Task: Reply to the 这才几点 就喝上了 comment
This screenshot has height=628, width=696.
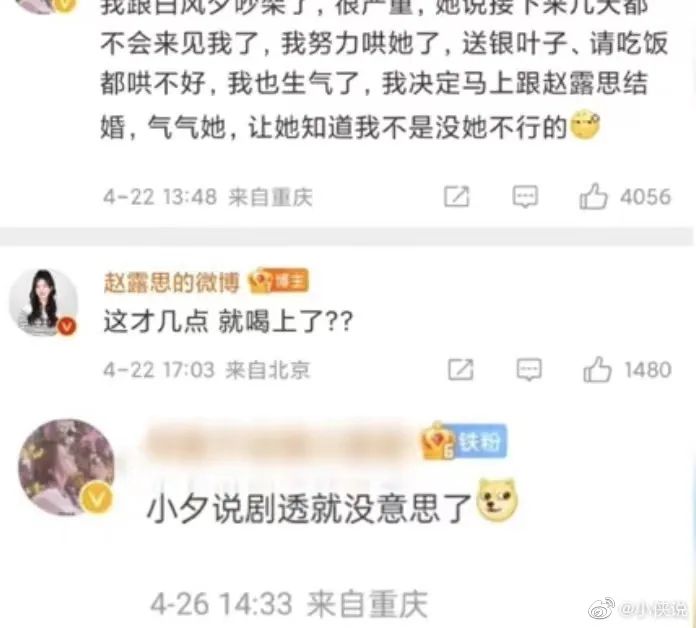Action: click(529, 370)
